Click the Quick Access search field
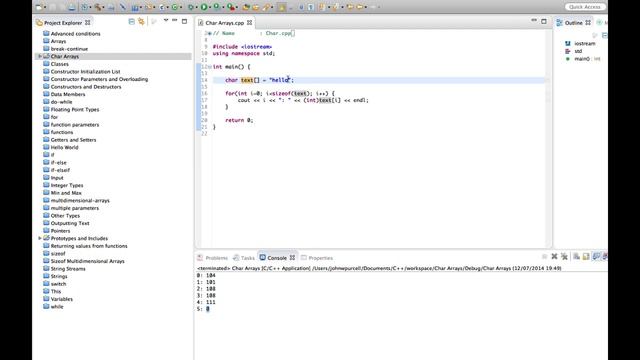The width and height of the screenshot is (640, 360). (x=585, y=7)
